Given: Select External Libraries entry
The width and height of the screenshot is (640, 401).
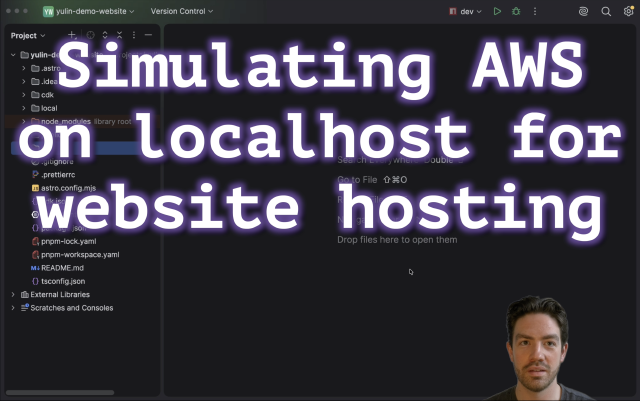Looking at the screenshot, I should [55, 294].
